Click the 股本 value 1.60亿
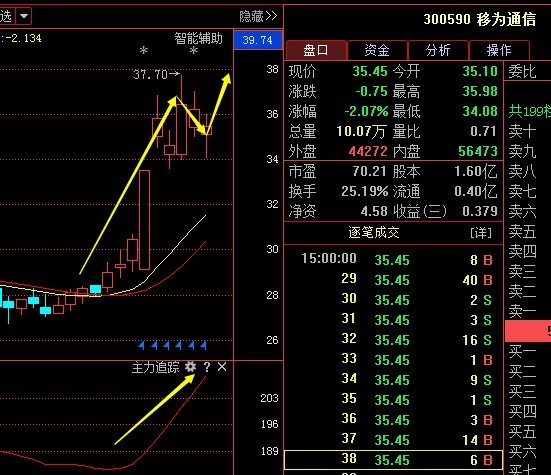The height and width of the screenshot is (475, 551). click(476, 171)
